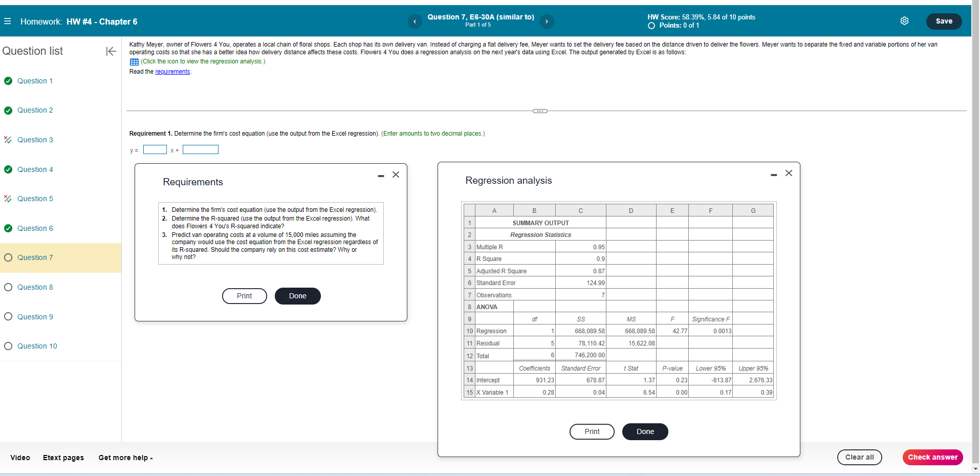
Task: Collapse the Question list panel
Action: click(111, 51)
